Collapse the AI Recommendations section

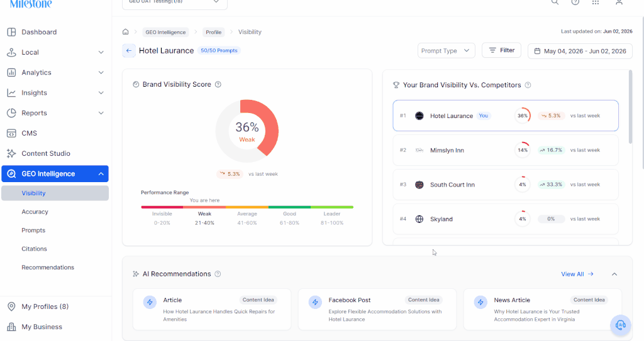pyautogui.click(x=614, y=274)
